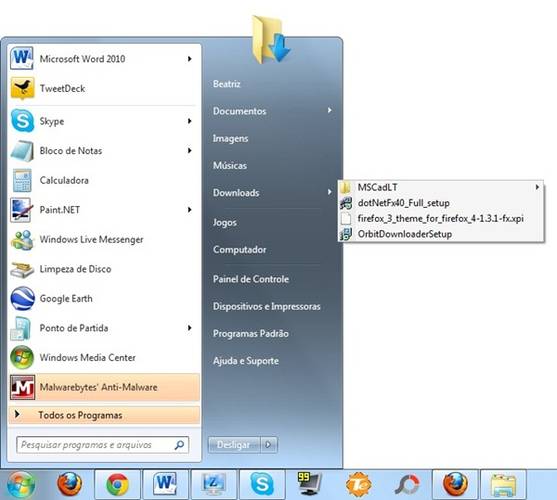Expand the Downloads submenu arrow
This screenshot has width=557, height=500.
[330, 192]
